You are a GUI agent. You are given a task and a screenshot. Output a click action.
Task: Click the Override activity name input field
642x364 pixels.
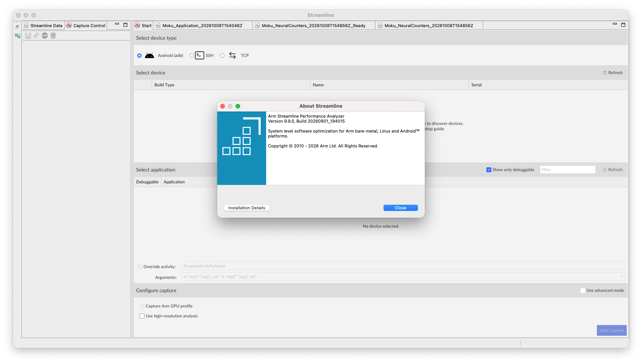403,266
